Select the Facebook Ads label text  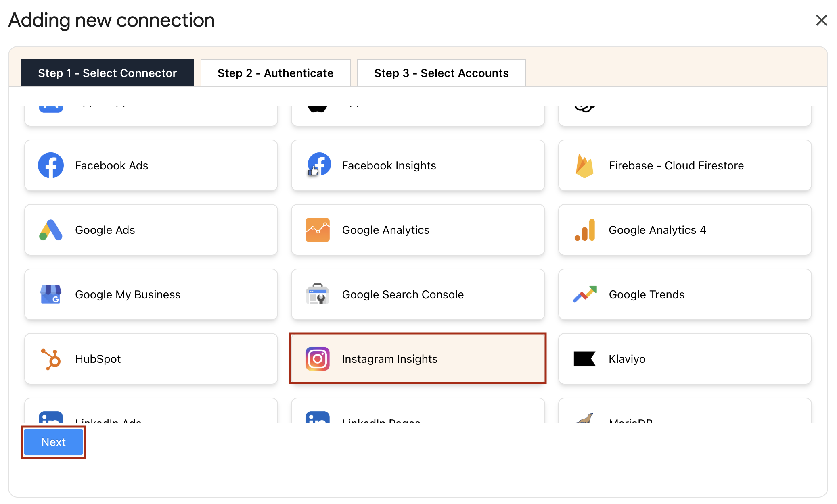112,165
